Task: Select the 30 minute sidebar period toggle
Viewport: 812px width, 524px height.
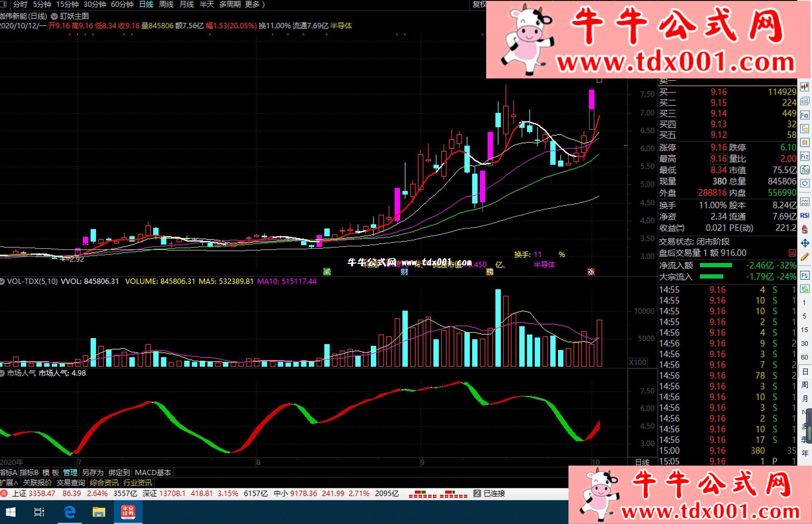Action: pyautogui.click(x=805, y=343)
